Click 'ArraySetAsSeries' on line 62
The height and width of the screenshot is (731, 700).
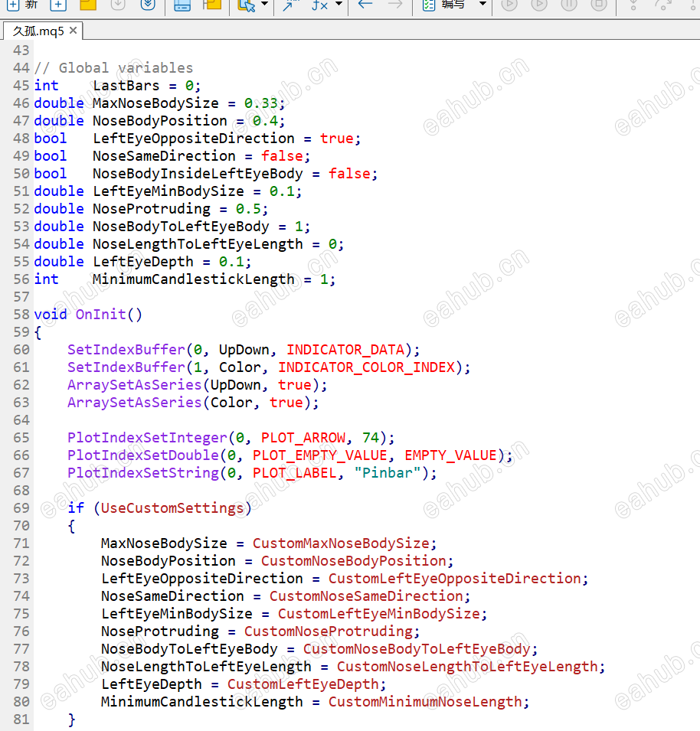[x=134, y=384]
